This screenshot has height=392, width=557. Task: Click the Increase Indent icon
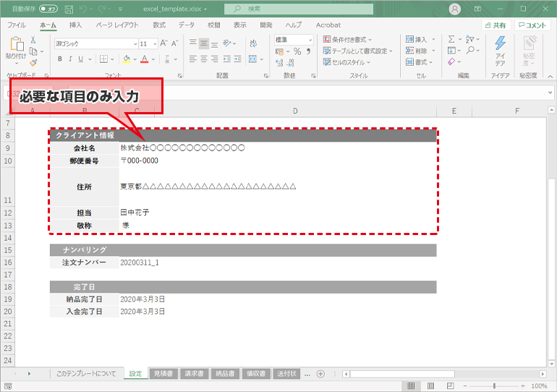pos(238,59)
